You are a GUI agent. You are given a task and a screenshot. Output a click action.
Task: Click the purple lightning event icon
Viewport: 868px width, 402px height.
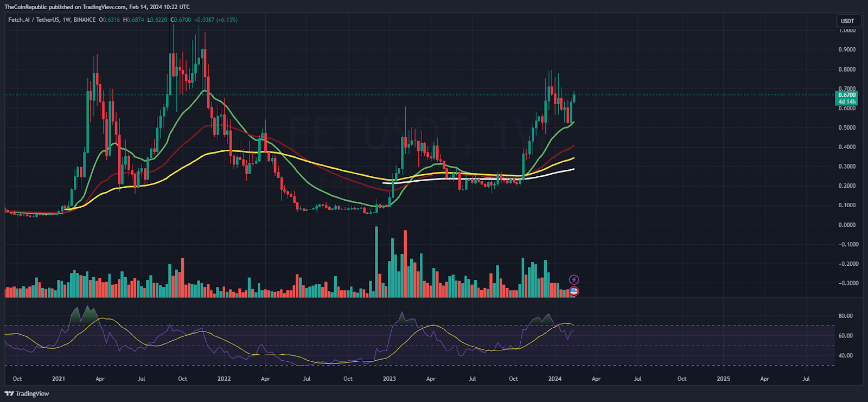[574, 280]
